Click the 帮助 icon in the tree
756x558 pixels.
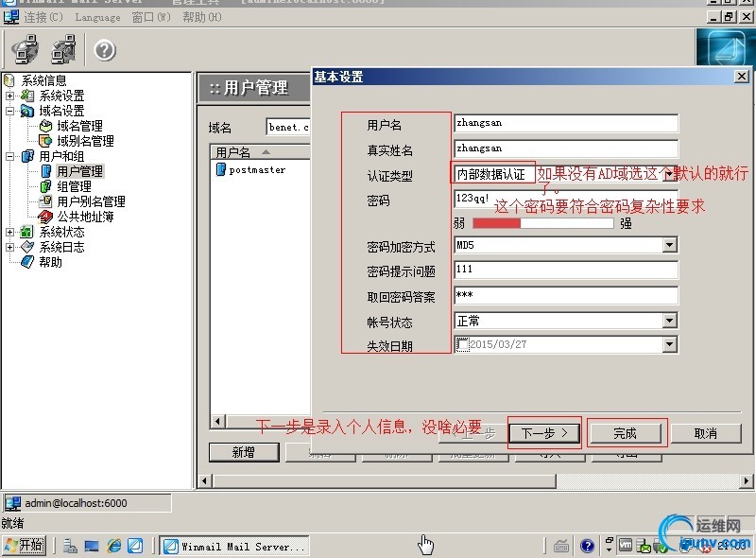(x=27, y=262)
